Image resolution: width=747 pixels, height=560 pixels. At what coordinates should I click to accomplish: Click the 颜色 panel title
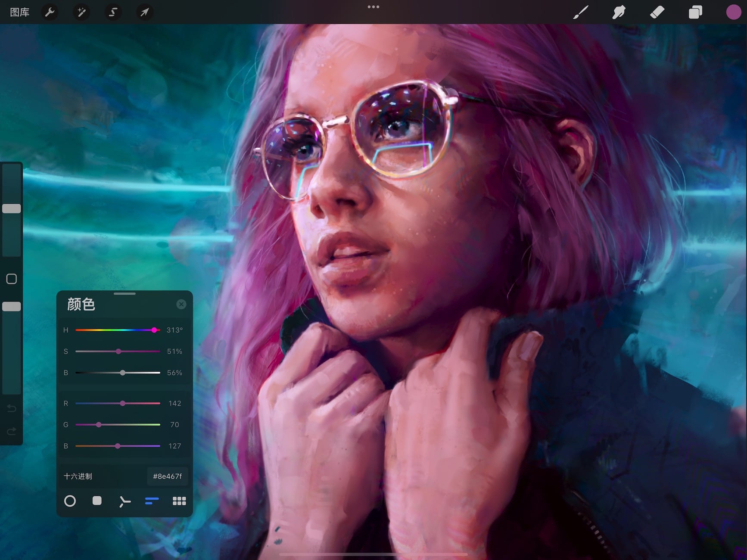click(x=81, y=304)
